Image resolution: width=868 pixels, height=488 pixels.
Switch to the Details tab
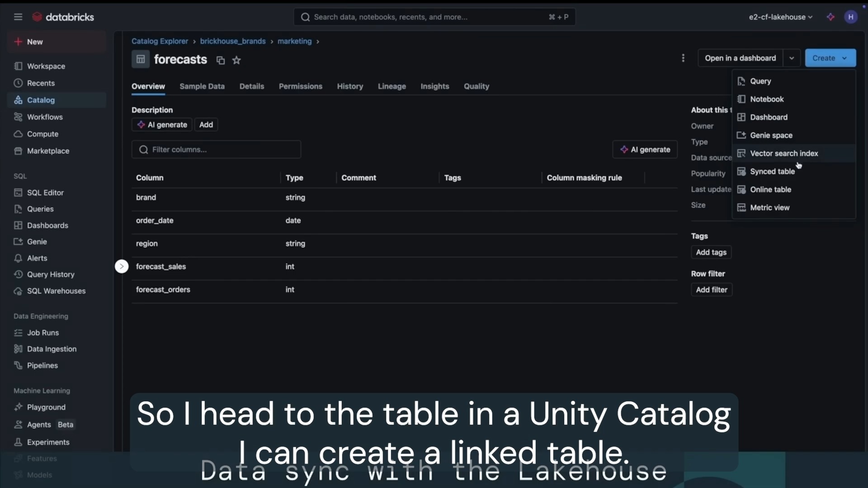pyautogui.click(x=252, y=86)
